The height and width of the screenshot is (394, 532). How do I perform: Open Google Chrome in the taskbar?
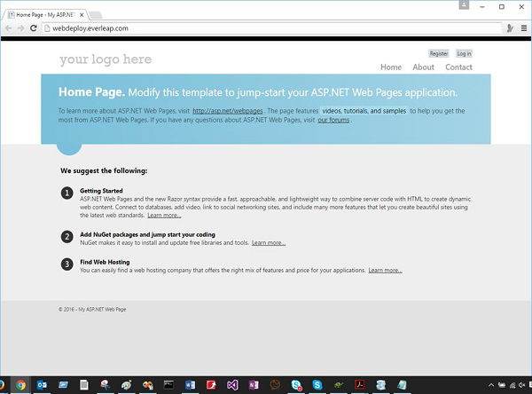pyautogui.click(x=20, y=385)
